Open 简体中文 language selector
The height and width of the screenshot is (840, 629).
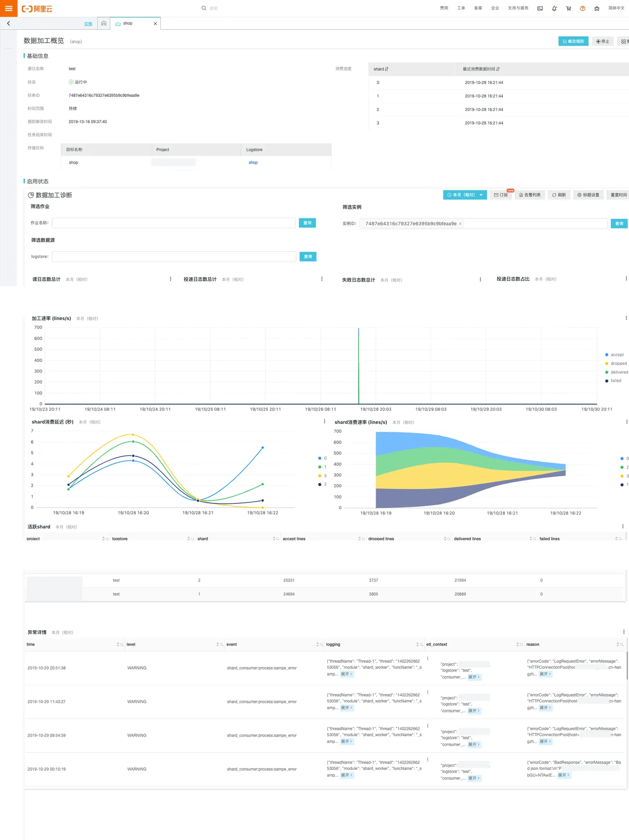click(616, 8)
